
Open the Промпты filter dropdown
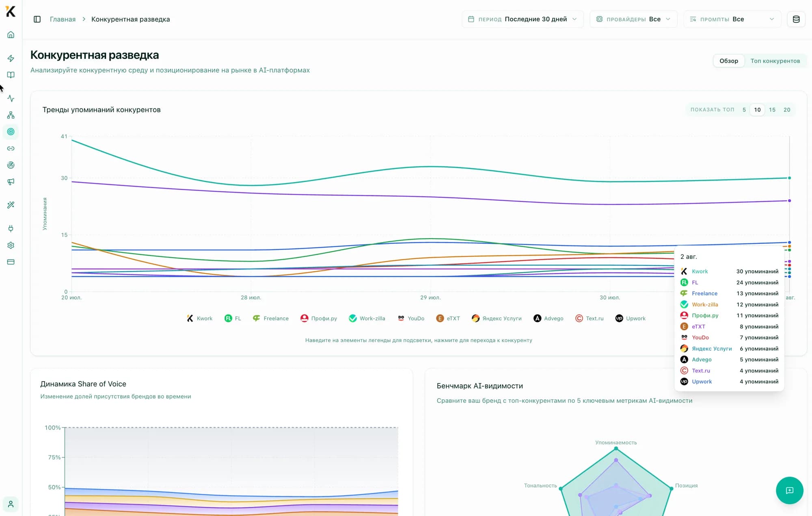[732, 19]
